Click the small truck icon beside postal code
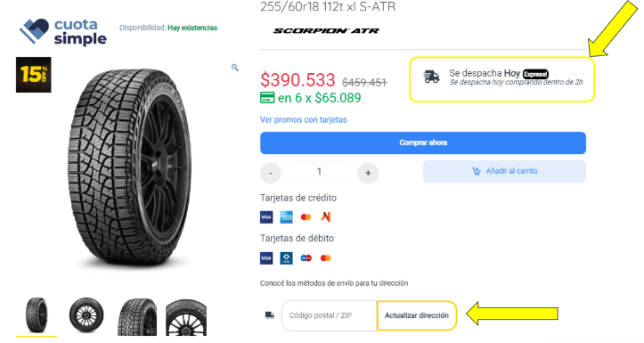This screenshot has height=343, width=644. (269, 315)
